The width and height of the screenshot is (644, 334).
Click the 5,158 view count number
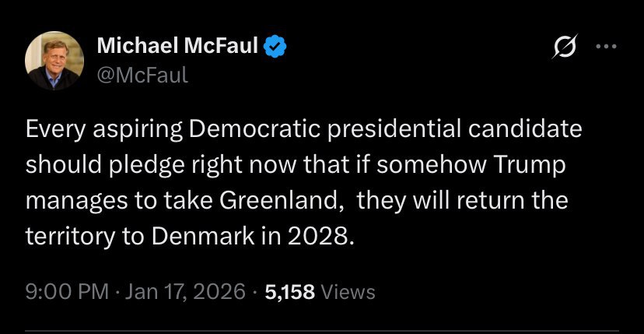289,292
